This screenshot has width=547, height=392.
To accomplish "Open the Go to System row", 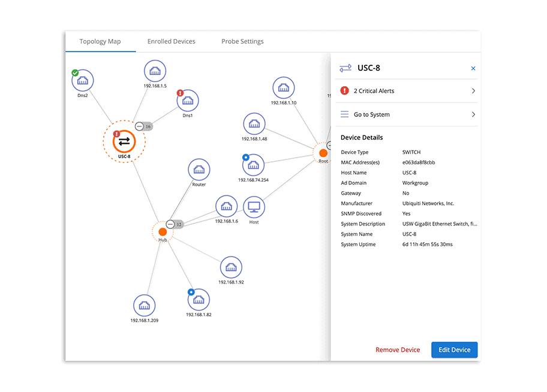I will pyautogui.click(x=407, y=114).
